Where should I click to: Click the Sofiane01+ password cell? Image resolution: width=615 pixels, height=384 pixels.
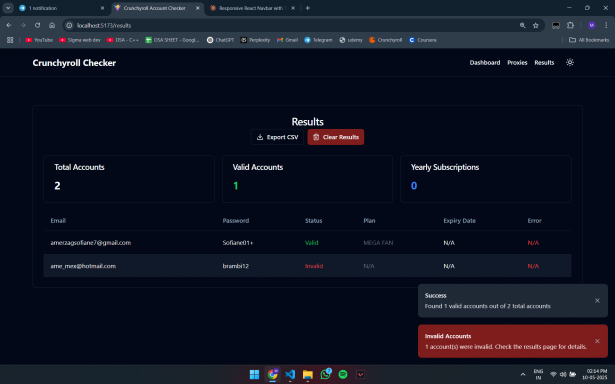238,243
